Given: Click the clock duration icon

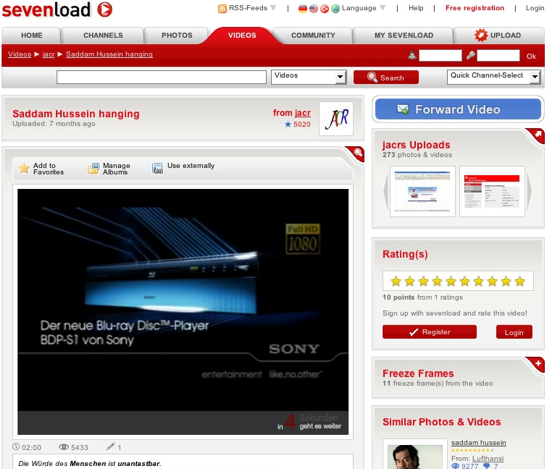Looking at the screenshot, I should pyautogui.click(x=16, y=447).
